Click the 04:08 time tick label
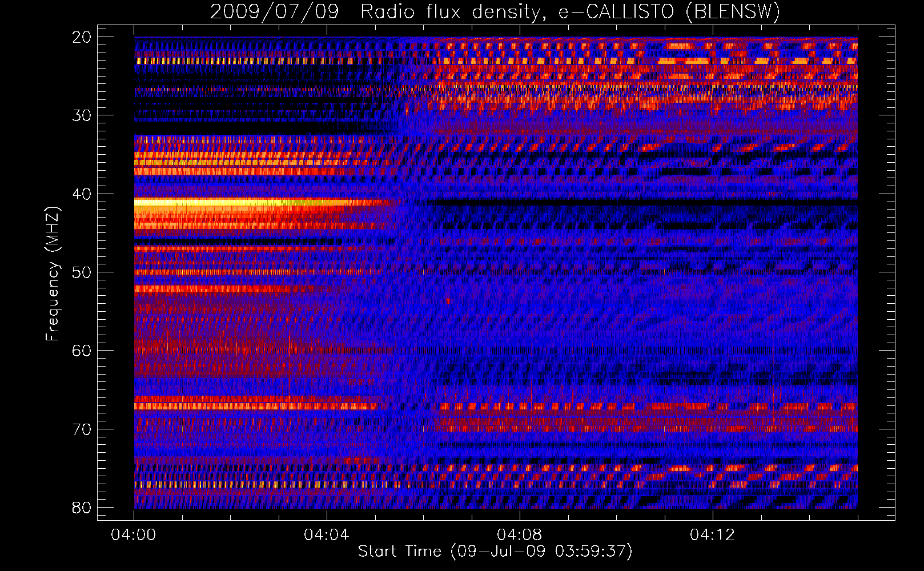 click(x=520, y=535)
